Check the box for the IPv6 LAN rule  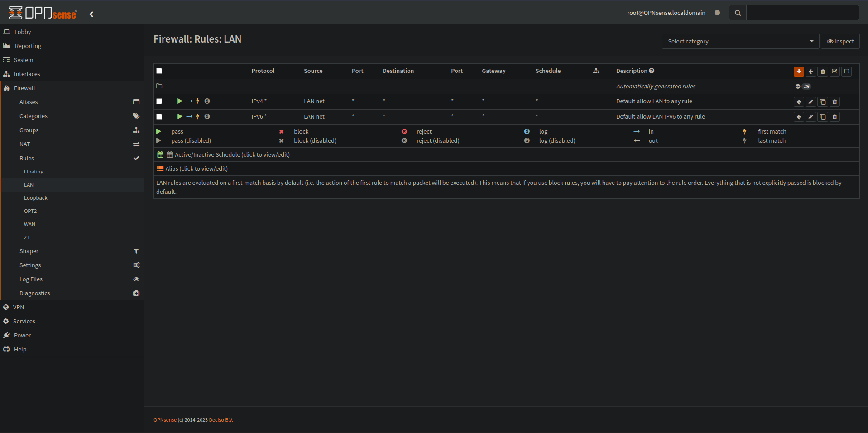click(x=159, y=116)
